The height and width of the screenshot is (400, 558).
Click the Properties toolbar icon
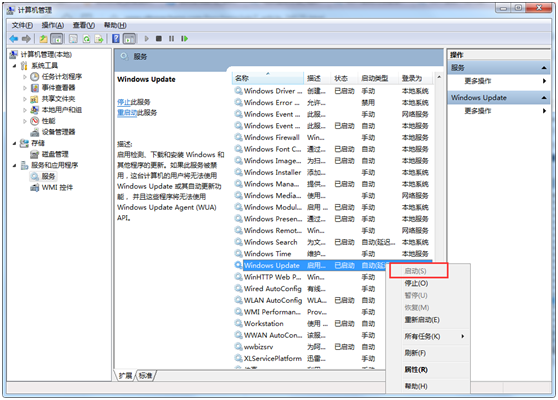73,38
